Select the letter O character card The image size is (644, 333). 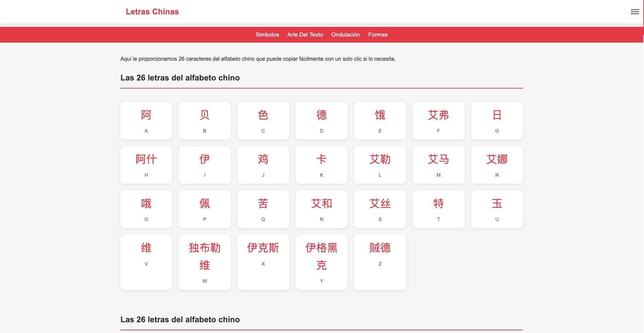click(146, 209)
